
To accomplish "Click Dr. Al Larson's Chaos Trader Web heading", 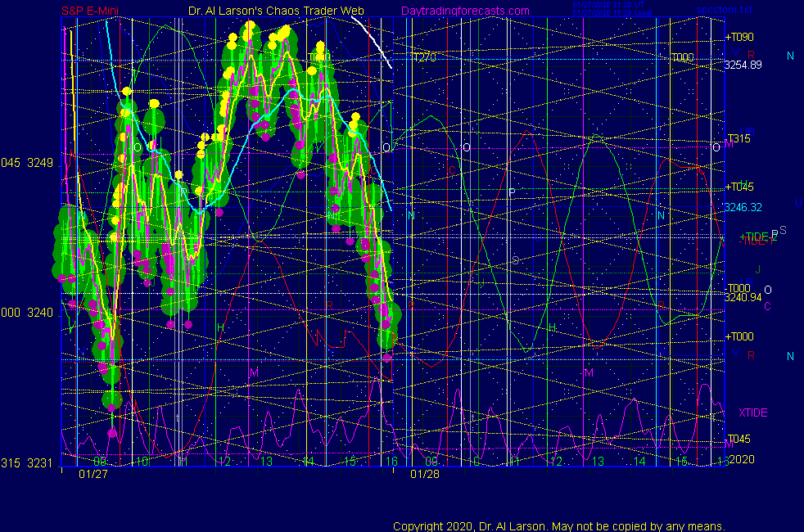I will [276, 11].
